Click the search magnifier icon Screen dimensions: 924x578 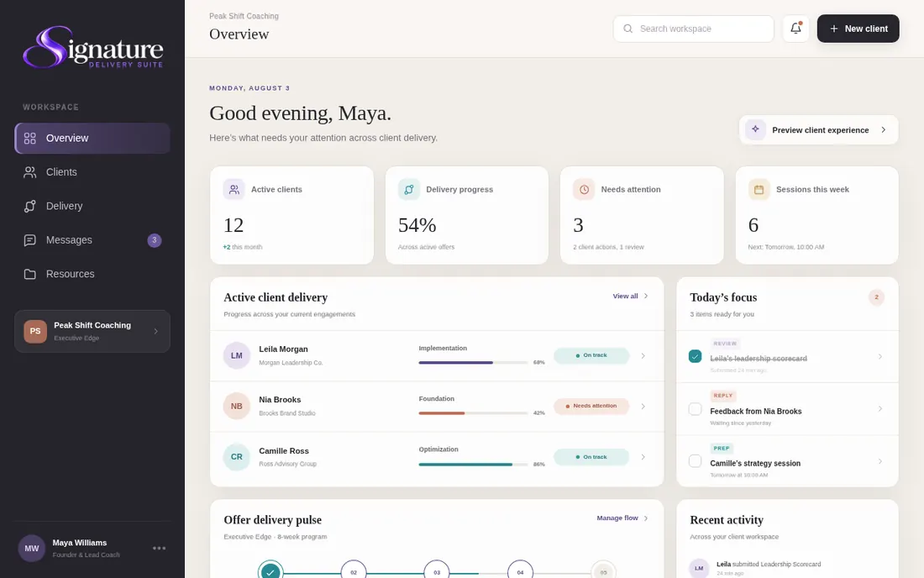[628, 29]
